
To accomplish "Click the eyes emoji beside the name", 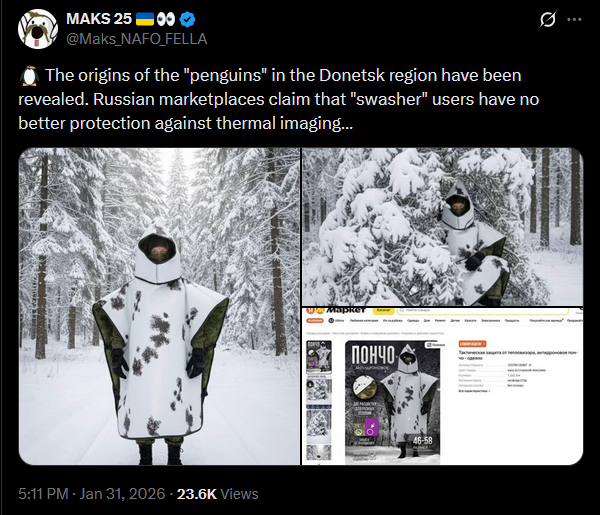I will 166,19.
